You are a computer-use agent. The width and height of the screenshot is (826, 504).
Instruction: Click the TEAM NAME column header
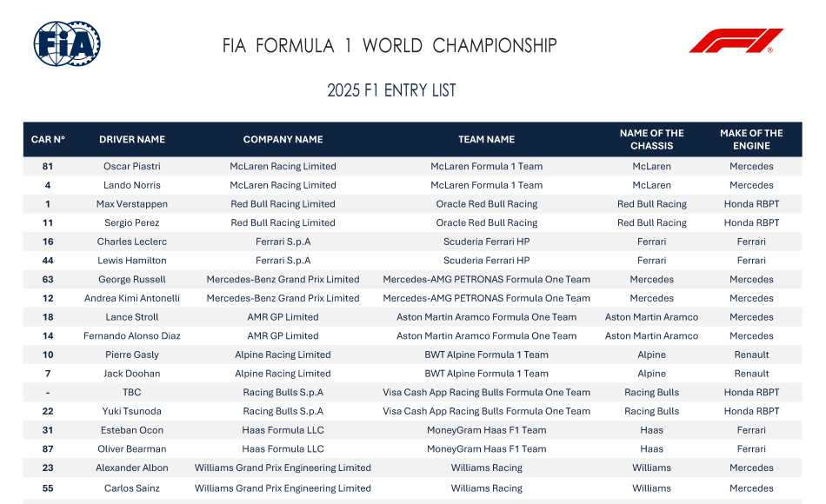tap(486, 139)
